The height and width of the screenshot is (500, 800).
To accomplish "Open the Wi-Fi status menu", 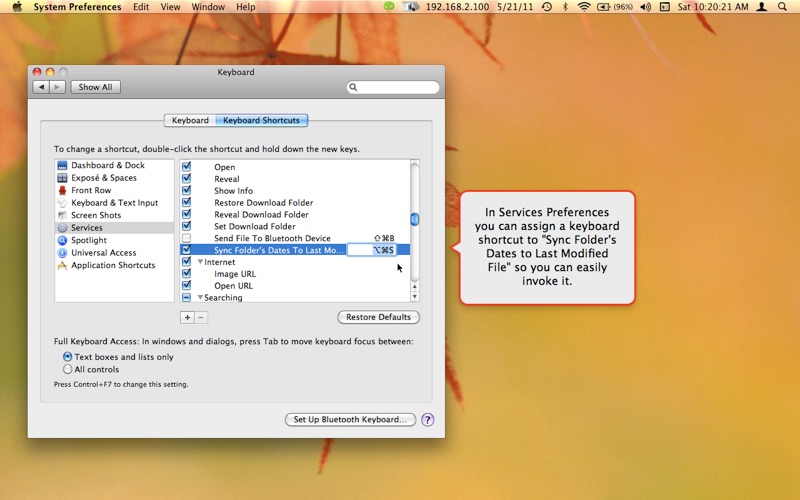I will 584,7.
